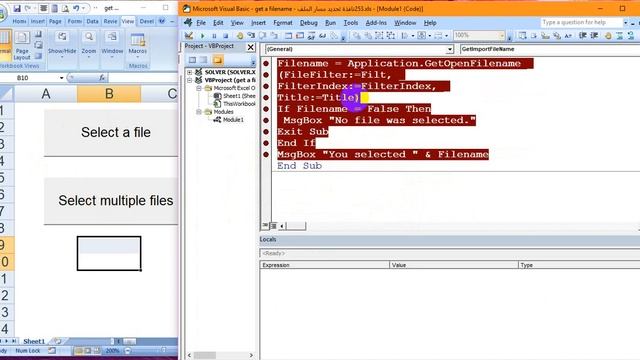Switch to the Home tab in Excel

(x=19, y=21)
